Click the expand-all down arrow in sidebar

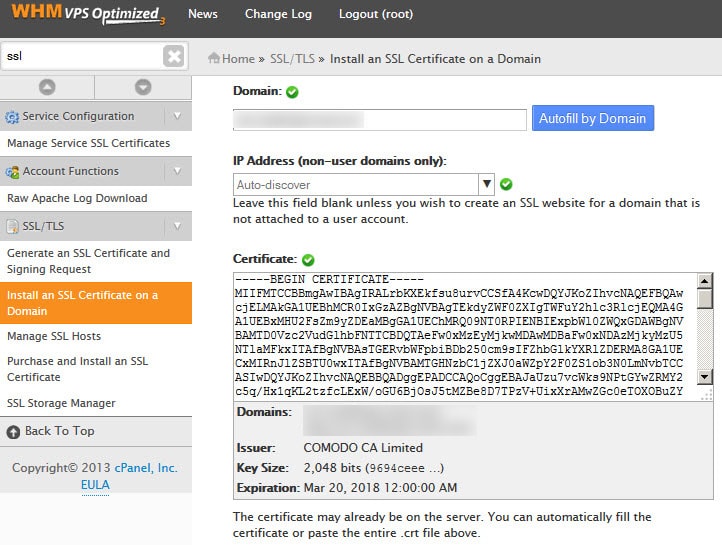142,87
